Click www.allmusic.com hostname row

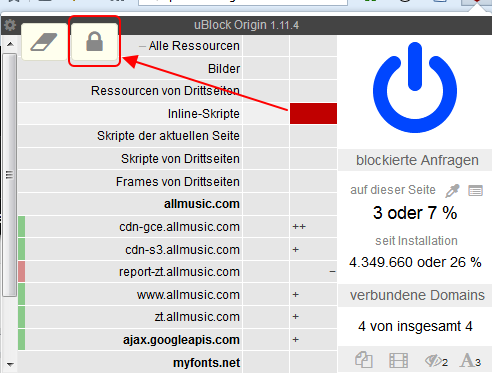pos(130,294)
